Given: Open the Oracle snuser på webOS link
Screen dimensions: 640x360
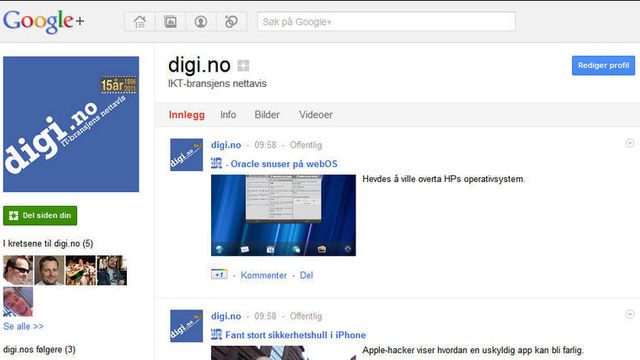Looking at the screenshot, I should click(x=284, y=164).
